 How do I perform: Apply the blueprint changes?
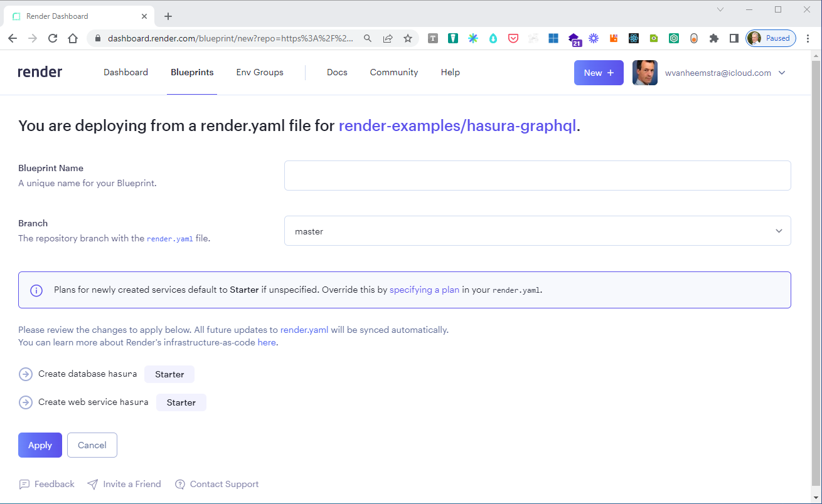[x=40, y=445]
